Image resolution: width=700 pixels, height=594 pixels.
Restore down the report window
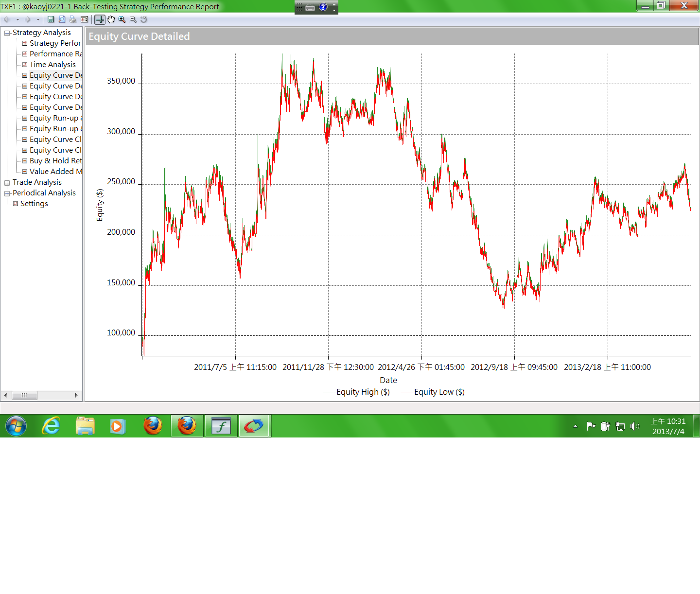tap(661, 5)
